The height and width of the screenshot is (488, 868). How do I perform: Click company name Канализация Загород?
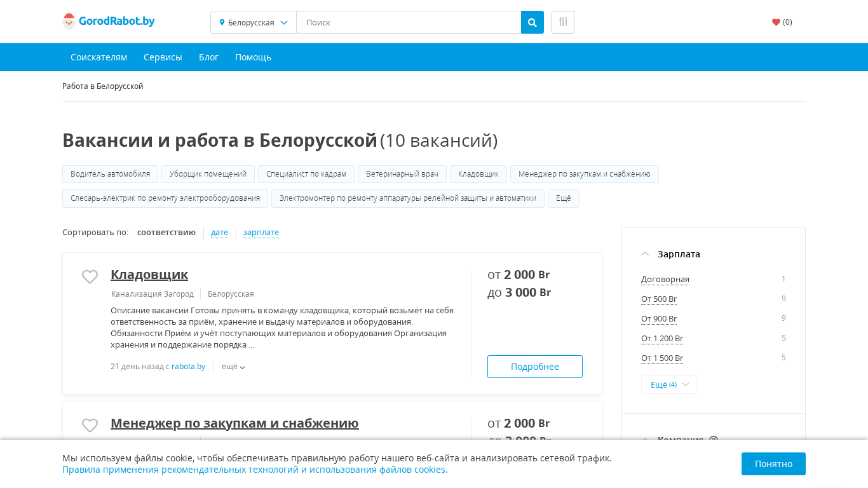(153, 294)
